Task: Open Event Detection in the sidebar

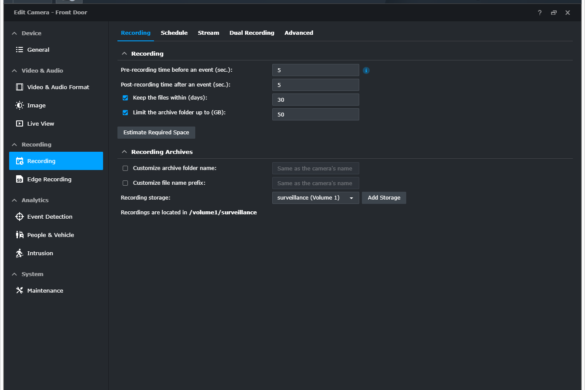Action: [x=56, y=216]
